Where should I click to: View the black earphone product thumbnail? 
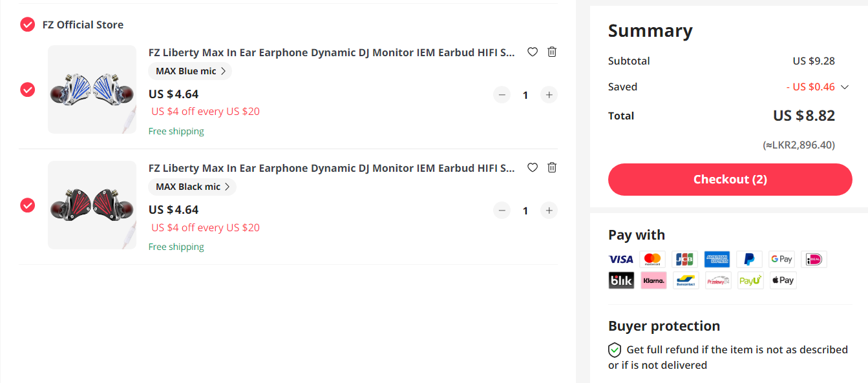[92, 205]
